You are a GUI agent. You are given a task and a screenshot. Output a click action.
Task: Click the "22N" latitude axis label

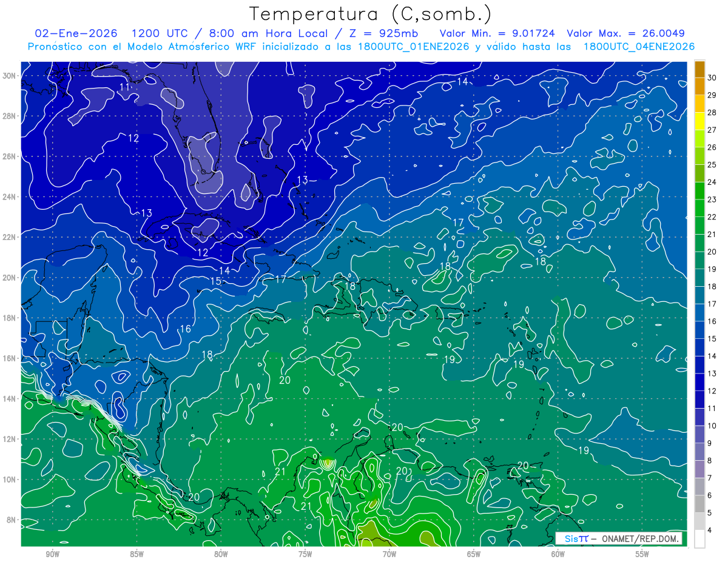10,237
